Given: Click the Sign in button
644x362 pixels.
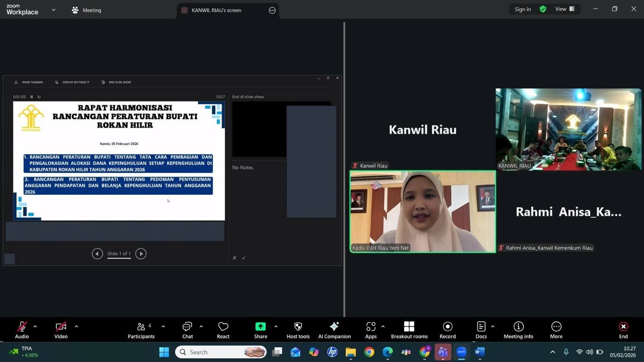Looking at the screenshot, I should (522, 9).
